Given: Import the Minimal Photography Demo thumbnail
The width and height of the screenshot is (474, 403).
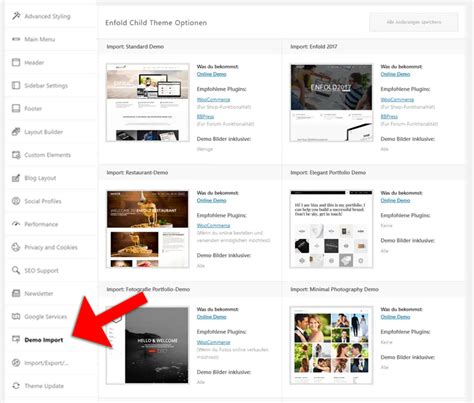Looking at the screenshot, I should 331,345.
